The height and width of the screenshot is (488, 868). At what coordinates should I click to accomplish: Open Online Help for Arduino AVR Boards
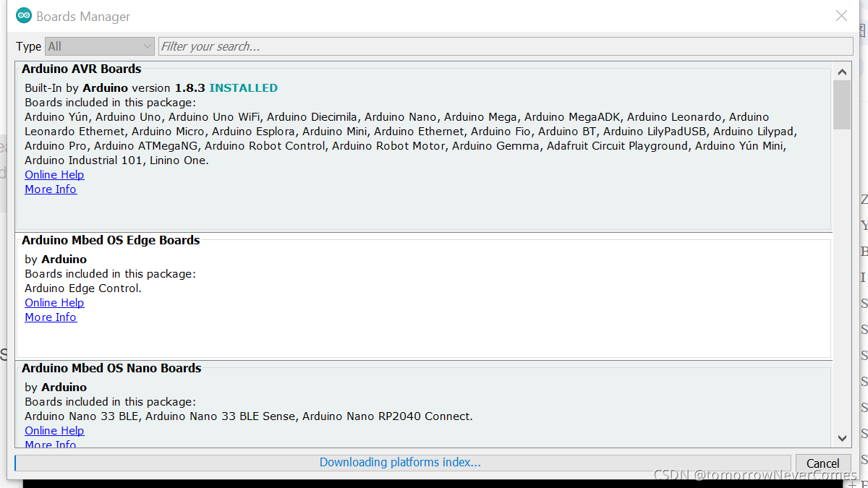pyautogui.click(x=54, y=175)
